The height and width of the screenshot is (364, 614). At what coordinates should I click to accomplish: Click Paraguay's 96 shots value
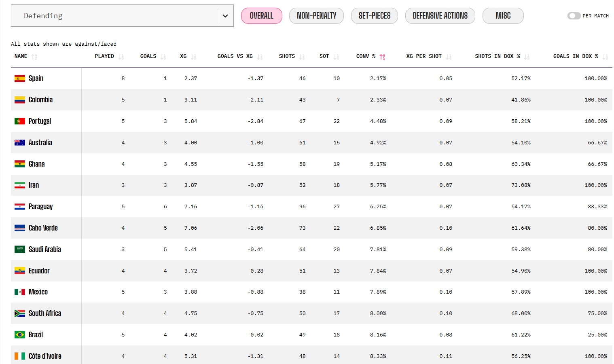pyautogui.click(x=302, y=207)
